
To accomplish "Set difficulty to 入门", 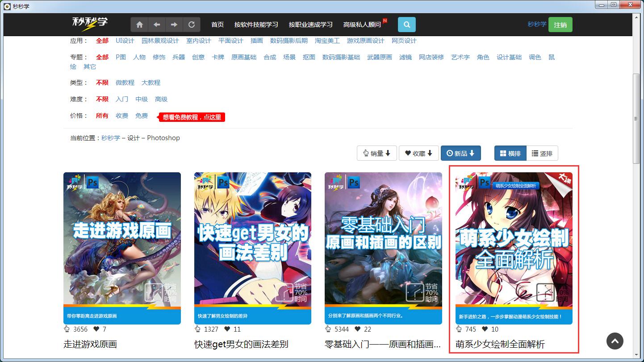I will pyautogui.click(x=122, y=99).
